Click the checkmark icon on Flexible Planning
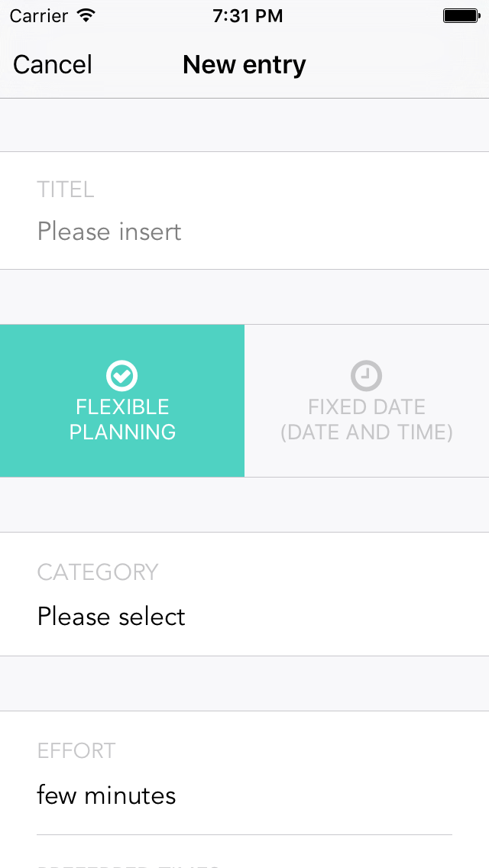The width and height of the screenshot is (489, 868). [x=122, y=375]
